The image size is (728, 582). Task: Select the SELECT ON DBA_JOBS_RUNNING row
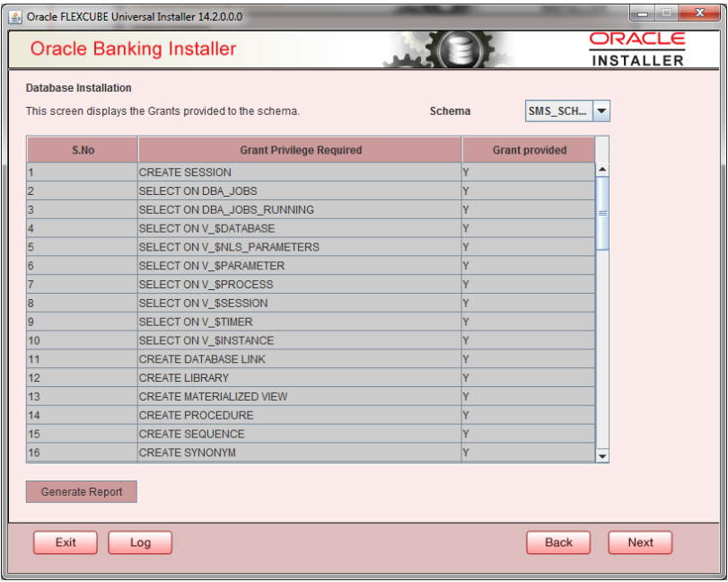point(311,209)
